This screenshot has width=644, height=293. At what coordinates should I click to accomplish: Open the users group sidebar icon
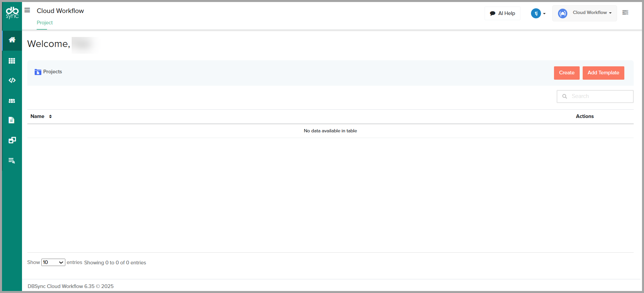tap(12, 101)
